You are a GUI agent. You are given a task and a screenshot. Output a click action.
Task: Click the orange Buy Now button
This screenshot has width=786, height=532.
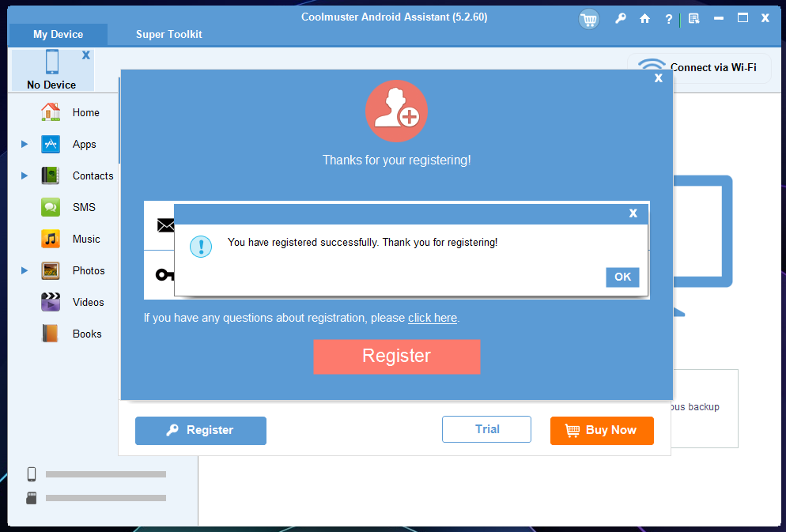pos(602,430)
